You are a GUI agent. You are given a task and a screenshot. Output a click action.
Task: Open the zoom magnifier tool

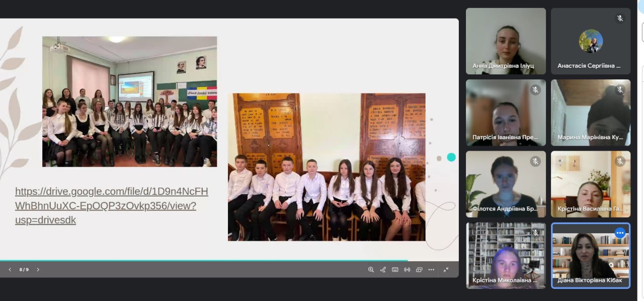pyautogui.click(x=371, y=269)
